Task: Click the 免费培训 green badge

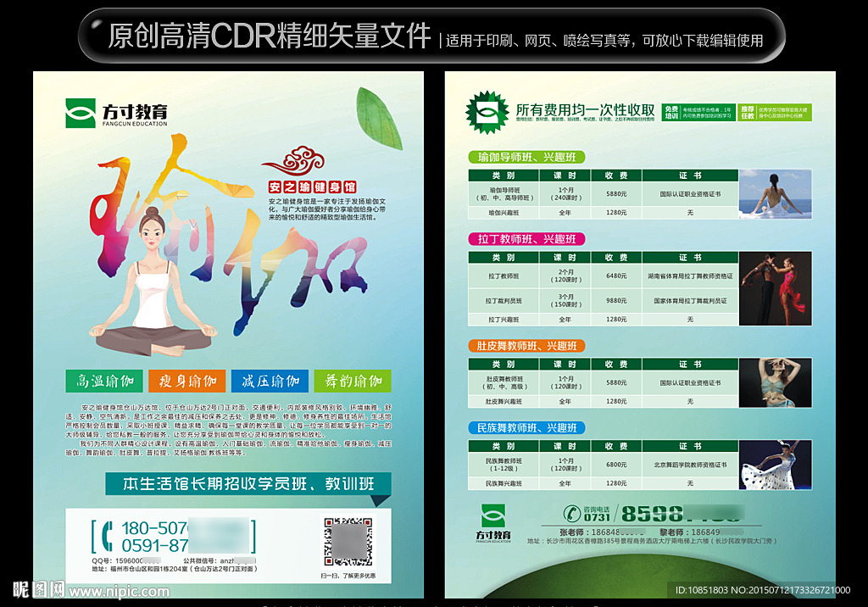Action: click(698, 113)
